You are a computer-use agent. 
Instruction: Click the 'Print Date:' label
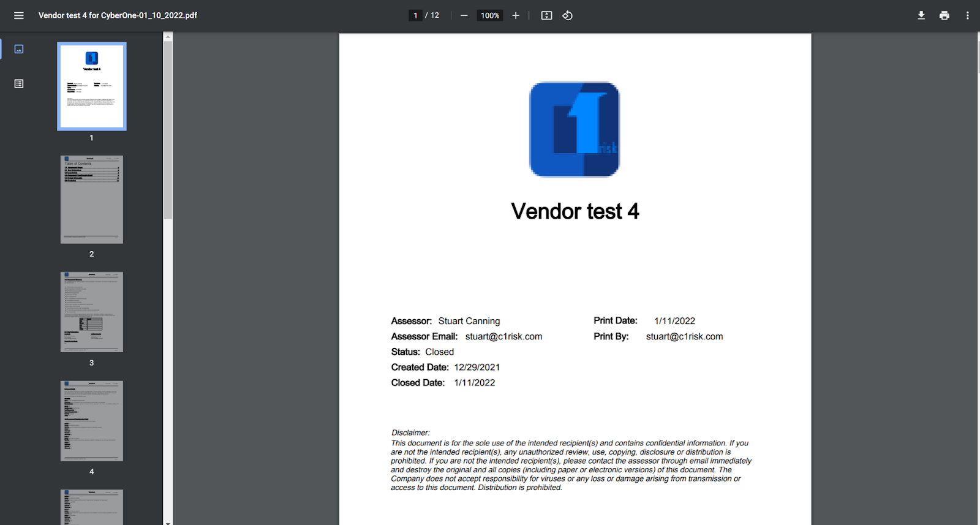tap(616, 320)
